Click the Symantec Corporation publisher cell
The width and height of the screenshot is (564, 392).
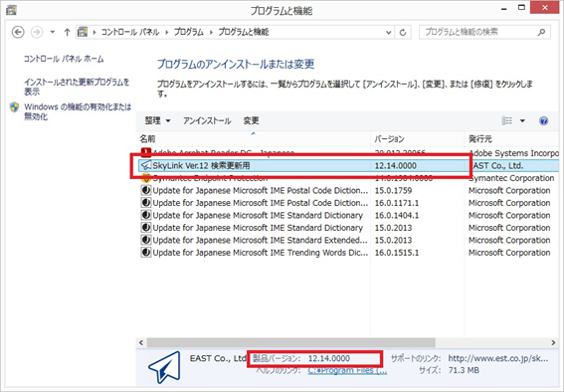coord(511,178)
